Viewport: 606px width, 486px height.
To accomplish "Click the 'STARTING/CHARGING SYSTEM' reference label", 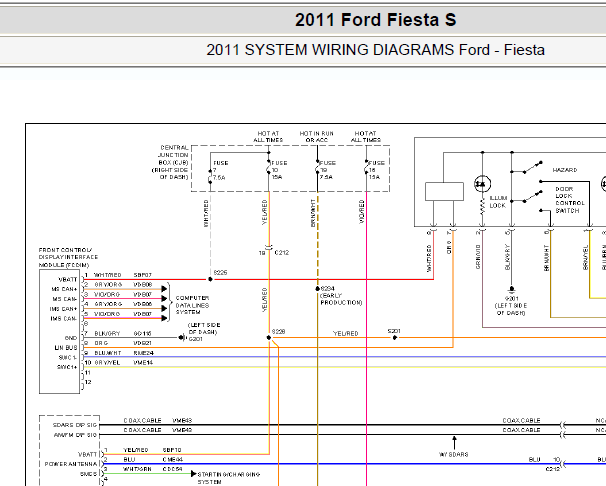I will click(228, 478).
